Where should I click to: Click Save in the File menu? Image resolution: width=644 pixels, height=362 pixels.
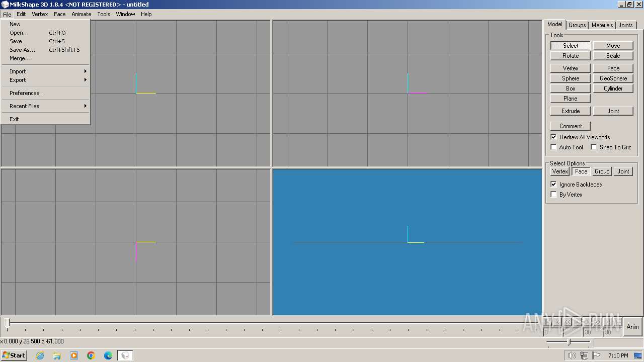point(46,41)
